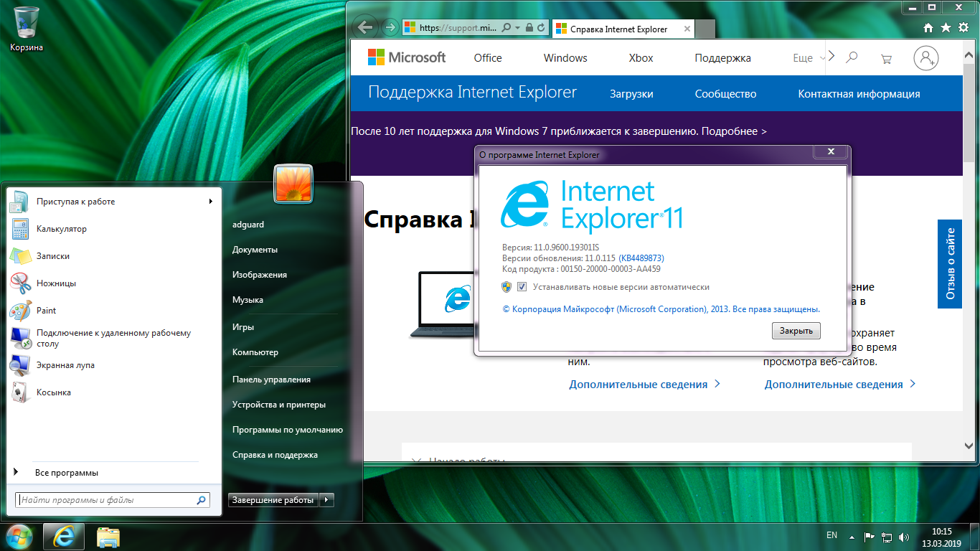Click left Дополнительные сведения link
Viewport: 980px width, 551px height.
(x=644, y=385)
